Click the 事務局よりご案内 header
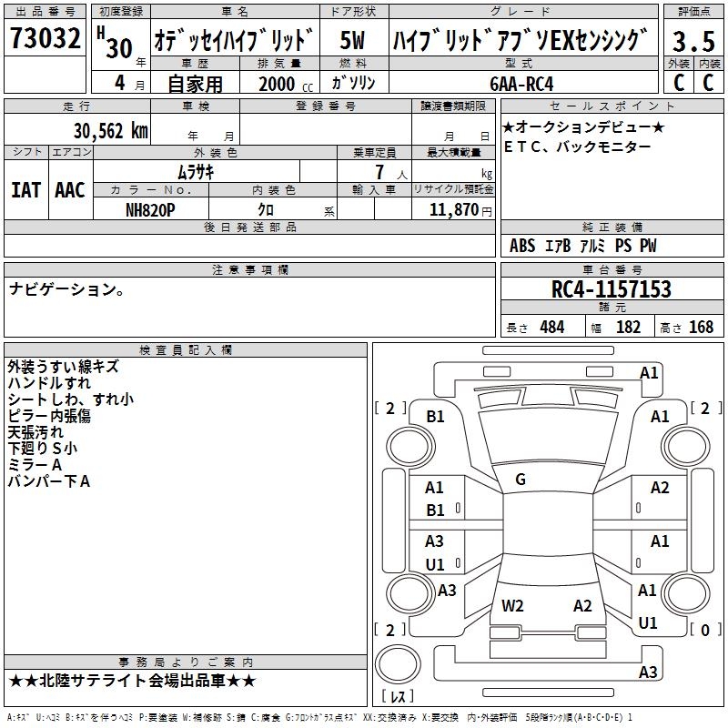The width and height of the screenshot is (728, 728). click(x=186, y=662)
